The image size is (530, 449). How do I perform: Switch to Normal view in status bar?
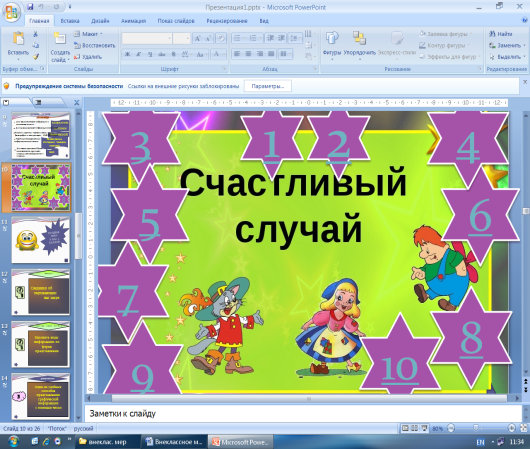(405, 428)
